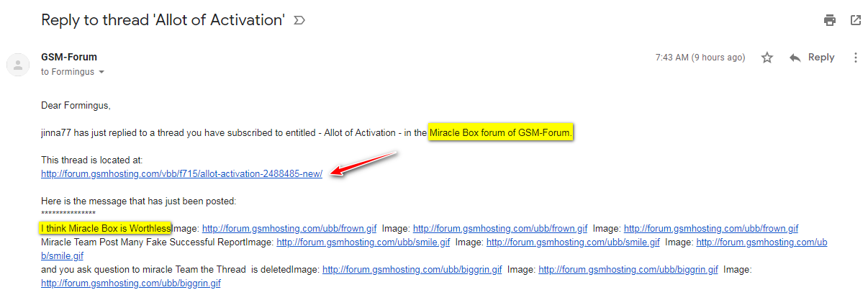Open the email in a new window
The height and width of the screenshot is (295, 868).
856,20
